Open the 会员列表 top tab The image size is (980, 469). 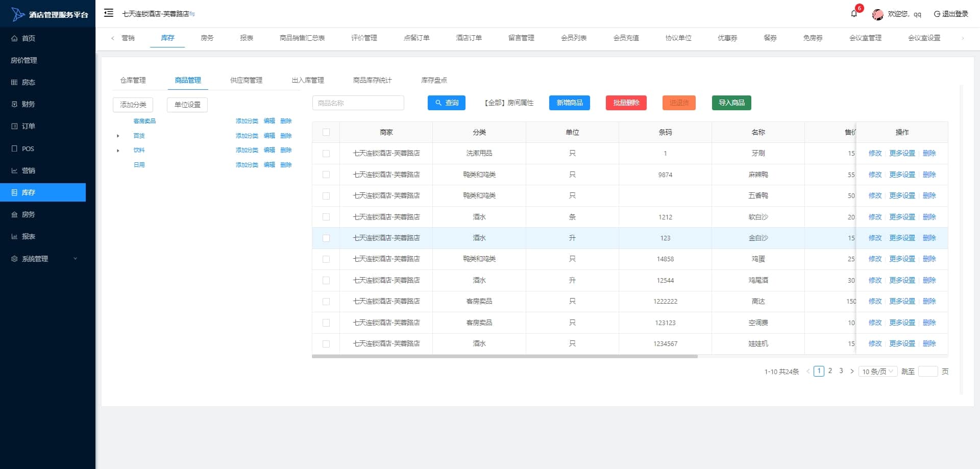tap(574, 38)
